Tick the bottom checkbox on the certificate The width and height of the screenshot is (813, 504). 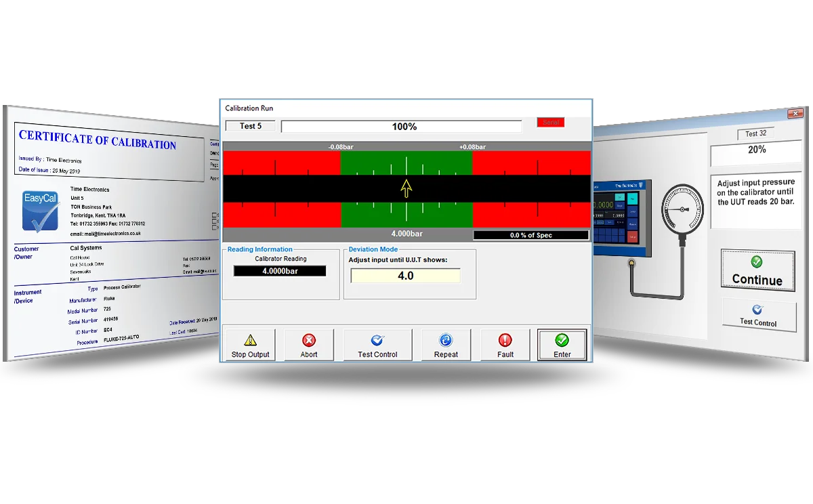(x=215, y=228)
